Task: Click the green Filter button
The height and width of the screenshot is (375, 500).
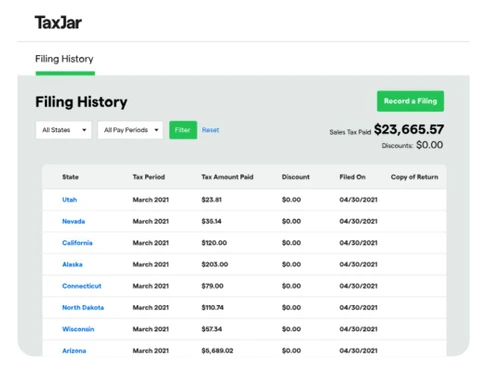Action: [183, 130]
